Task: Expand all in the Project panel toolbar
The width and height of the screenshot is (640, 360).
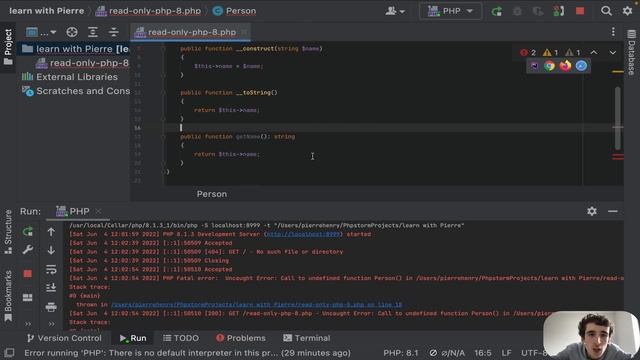Action: pyautogui.click(x=93, y=32)
